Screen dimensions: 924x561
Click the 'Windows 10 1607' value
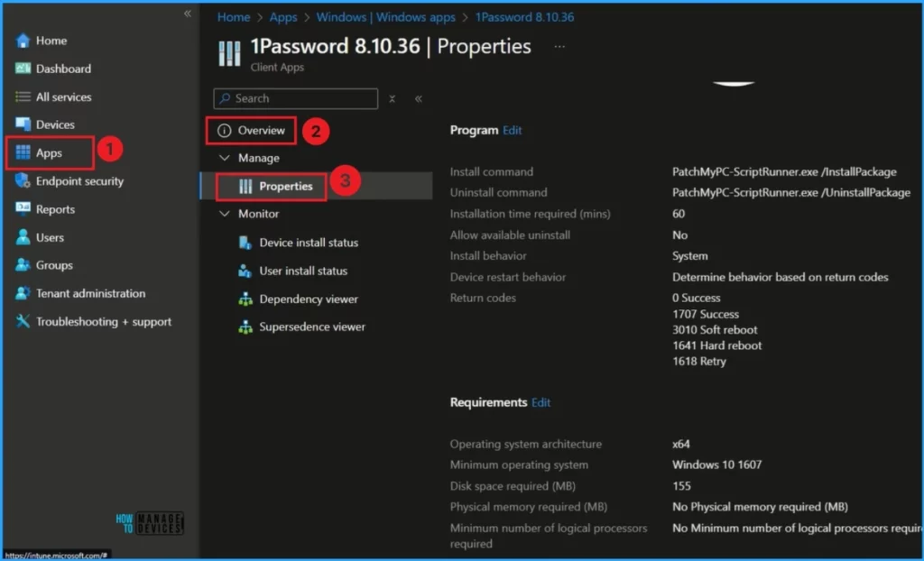pos(717,465)
